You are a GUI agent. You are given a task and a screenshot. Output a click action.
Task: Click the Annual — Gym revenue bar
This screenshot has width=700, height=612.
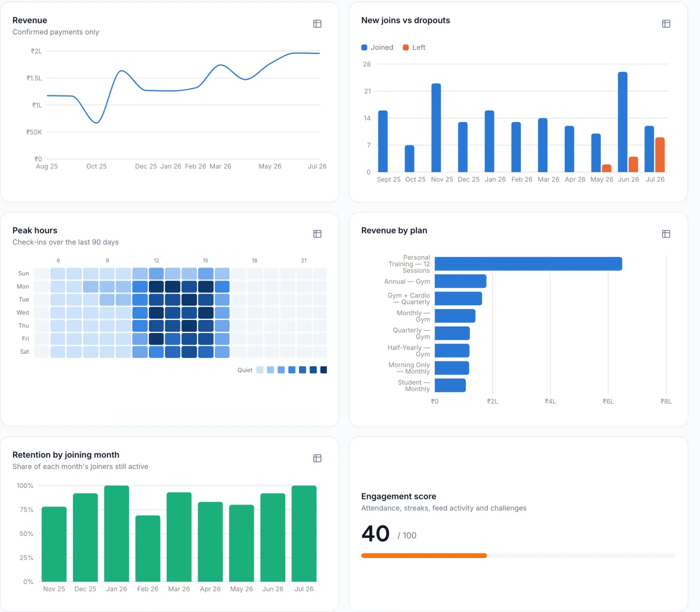(x=460, y=281)
